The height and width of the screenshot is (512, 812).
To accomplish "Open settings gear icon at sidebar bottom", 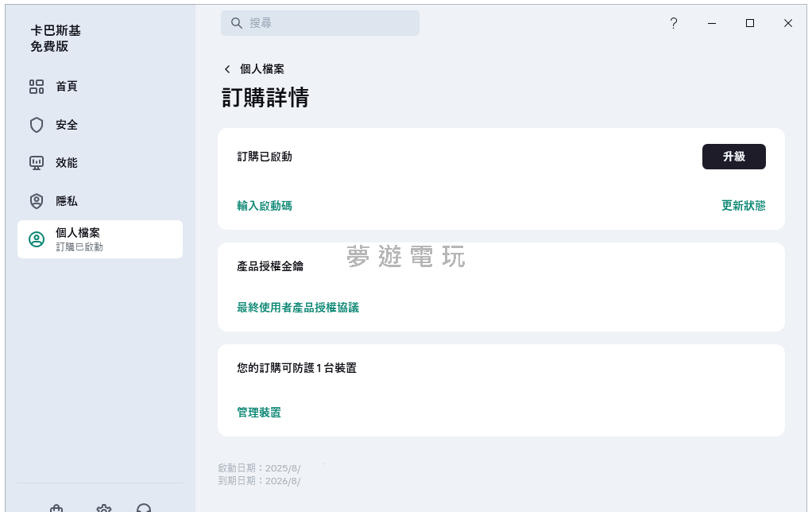I will (x=104, y=509).
